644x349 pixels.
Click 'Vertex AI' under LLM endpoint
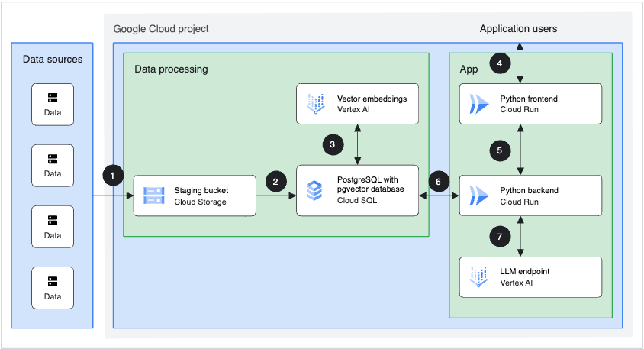tap(517, 283)
